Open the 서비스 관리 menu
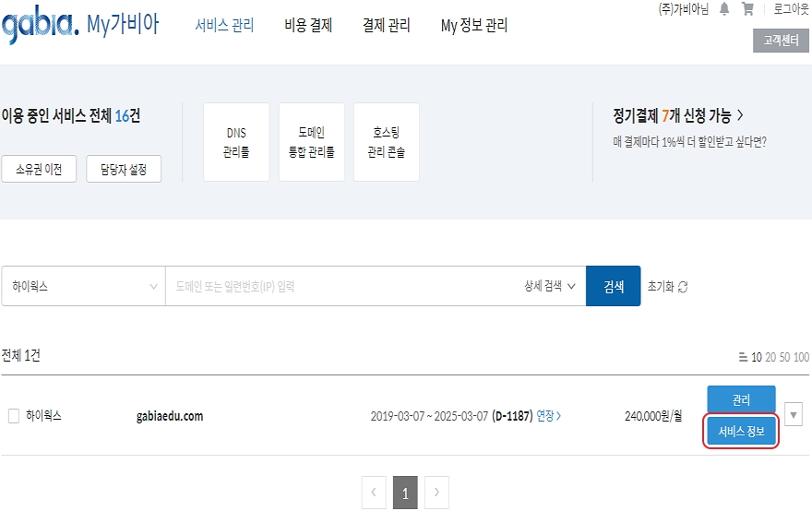Screen dimensions: 812x523 (x=224, y=26)
